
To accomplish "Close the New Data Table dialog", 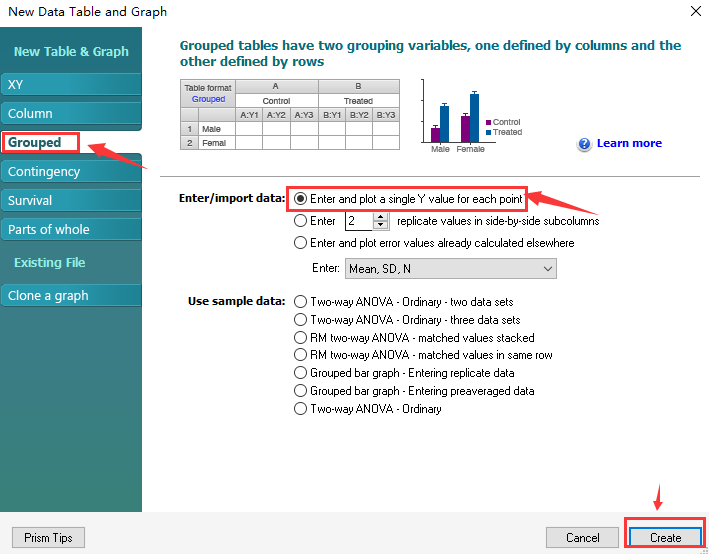I will point(696,11).
